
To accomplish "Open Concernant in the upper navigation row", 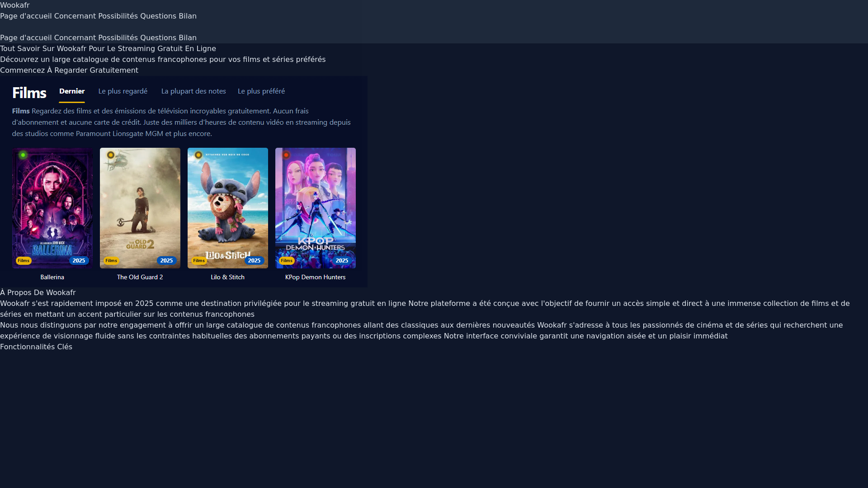I will pyautogui.click(x=75, y=16).
